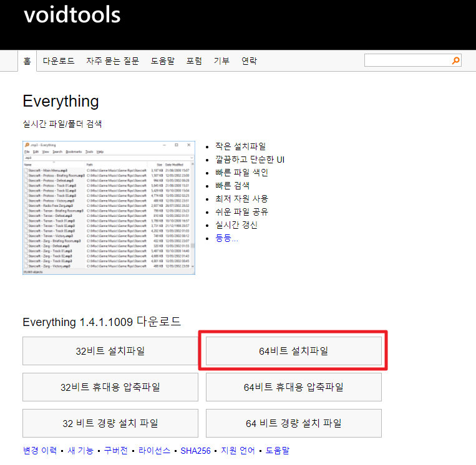Image resolution: width=476 pixels, height=465 pixels.
Task: Click the bullet text 빠른 파일 색인
Action: [241, 172]
